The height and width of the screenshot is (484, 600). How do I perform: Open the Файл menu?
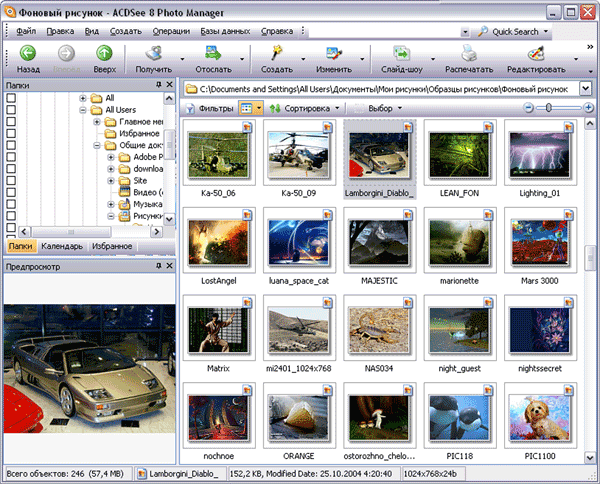26,31
